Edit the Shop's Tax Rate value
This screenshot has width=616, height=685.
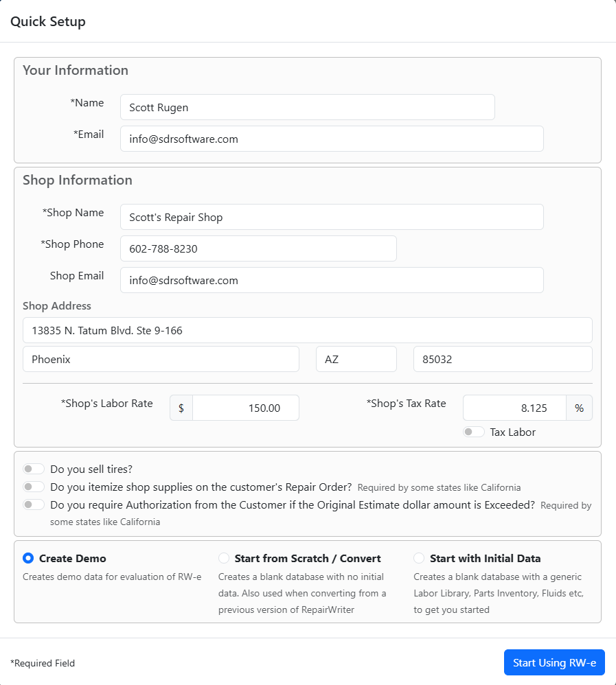coord(514,408)
